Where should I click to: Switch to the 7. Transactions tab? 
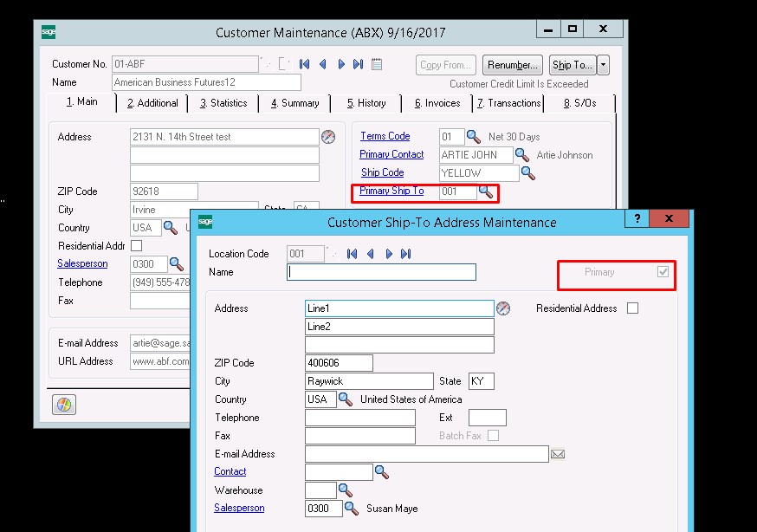tap(508, 103)
